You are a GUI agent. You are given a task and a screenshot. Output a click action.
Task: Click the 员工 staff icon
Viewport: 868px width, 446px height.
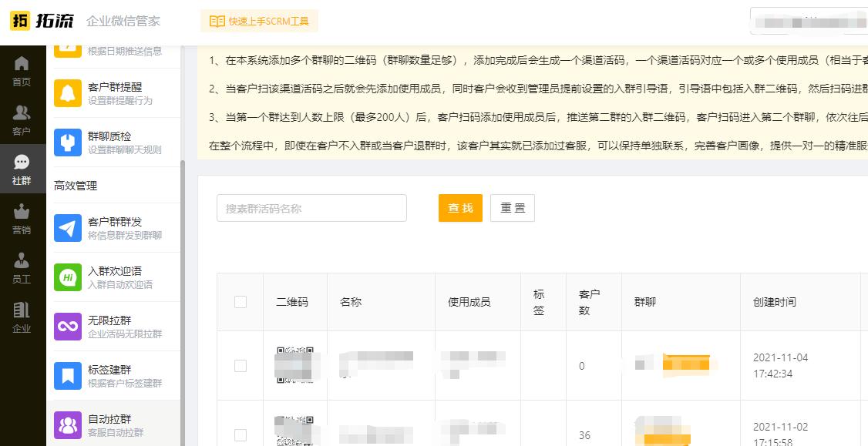pos(22,260)
